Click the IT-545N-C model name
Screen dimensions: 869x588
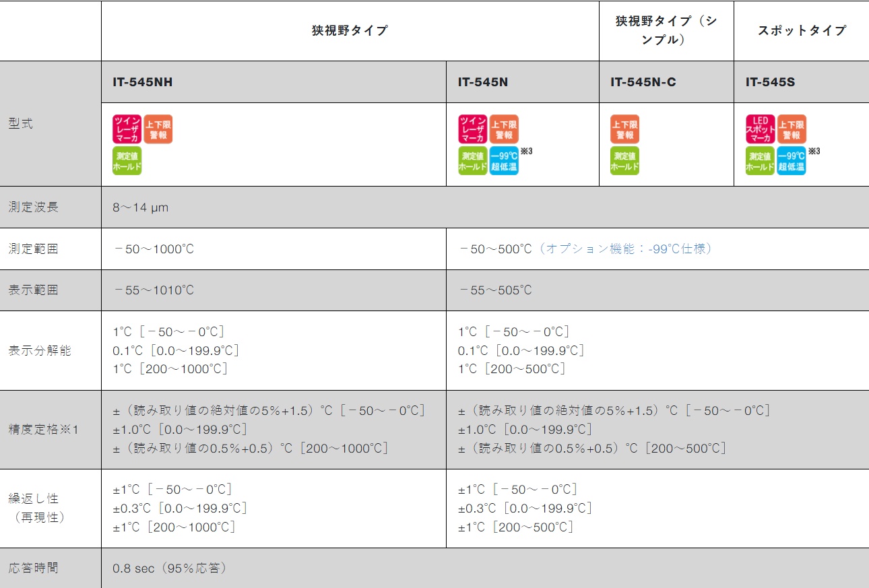point(643,82)
